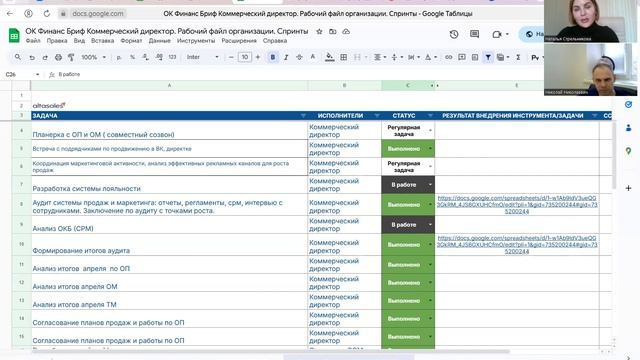Increase the font size

pos(258,58)
